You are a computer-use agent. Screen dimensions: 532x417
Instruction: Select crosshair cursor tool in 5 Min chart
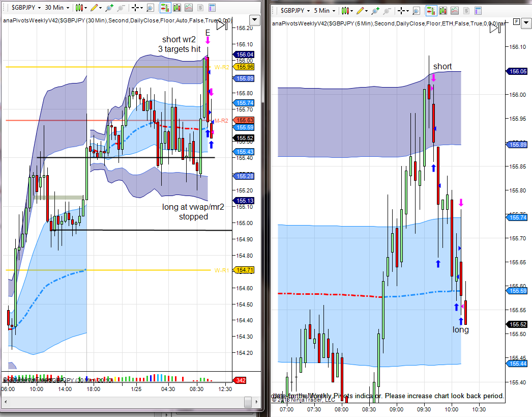401,11
